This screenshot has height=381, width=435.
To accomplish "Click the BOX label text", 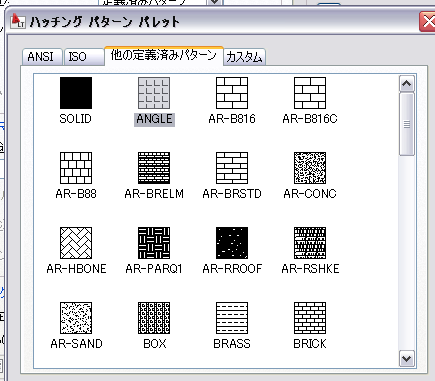I will [155, 344].
